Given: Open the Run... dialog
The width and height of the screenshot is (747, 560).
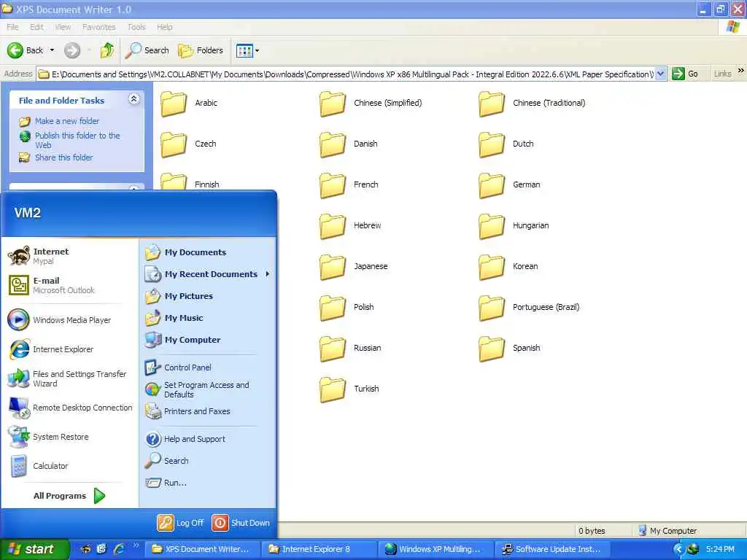Looking at the screenshot, I should pos(208,483).
